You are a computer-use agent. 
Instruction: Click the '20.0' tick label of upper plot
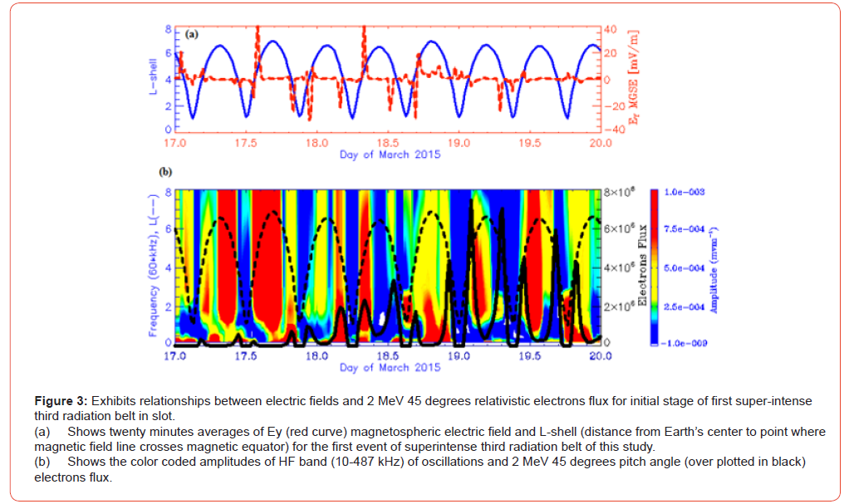pos(601,143)
